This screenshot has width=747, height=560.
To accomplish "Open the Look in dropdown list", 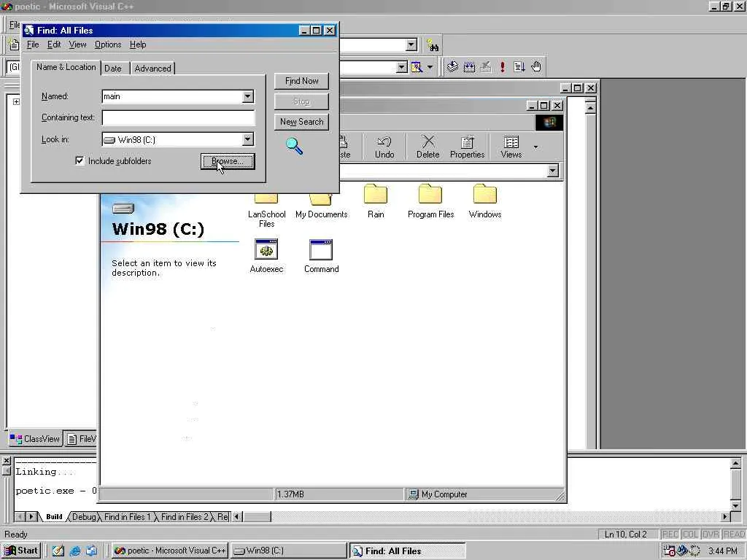I will [x=247, y=139].
